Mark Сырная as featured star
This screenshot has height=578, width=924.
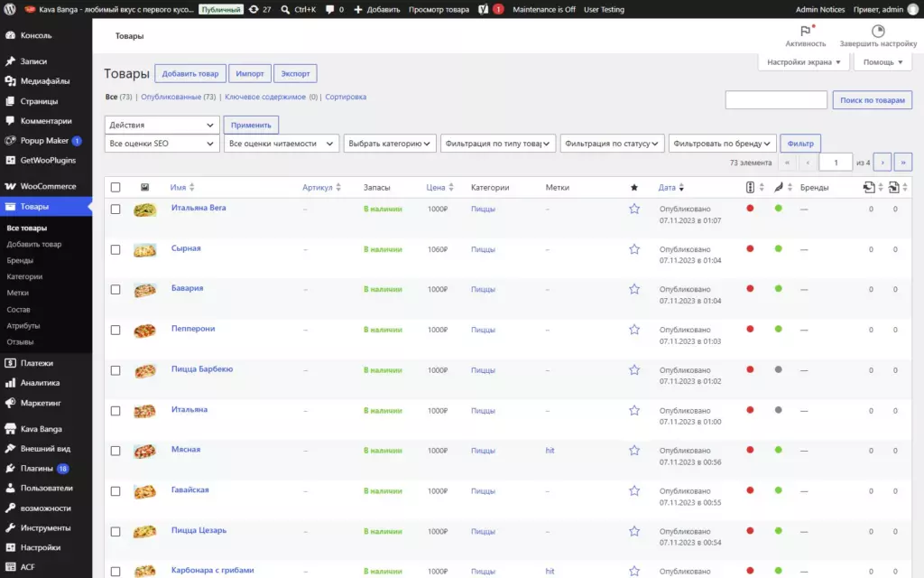pos(634,249)
